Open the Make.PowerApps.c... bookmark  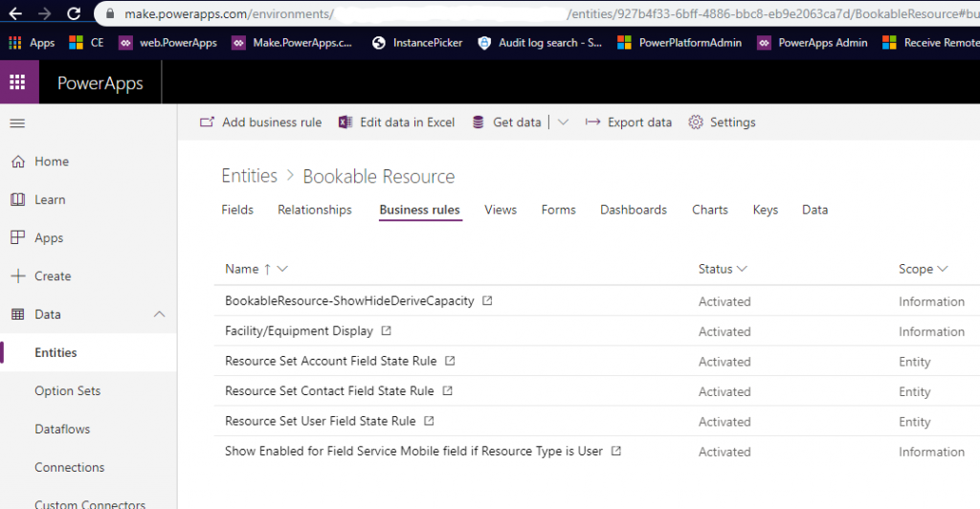point(292,42)
